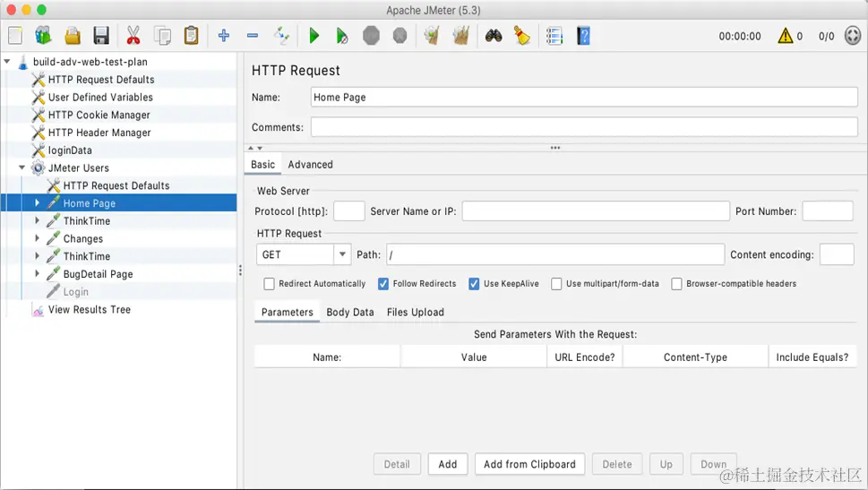Enable Browser-compatible headers checkbox
Viewport: 868px width, 490px height.
tap(676, 284)
